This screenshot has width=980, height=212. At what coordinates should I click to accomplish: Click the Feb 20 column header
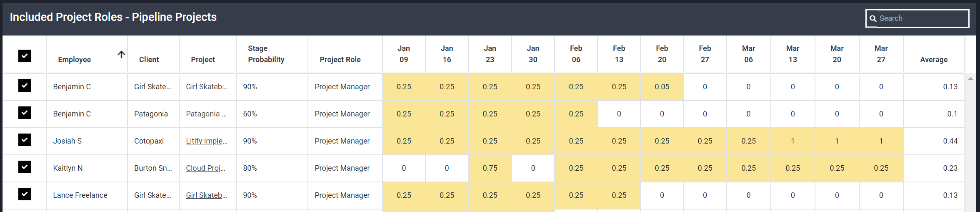[x=662, y=54]
